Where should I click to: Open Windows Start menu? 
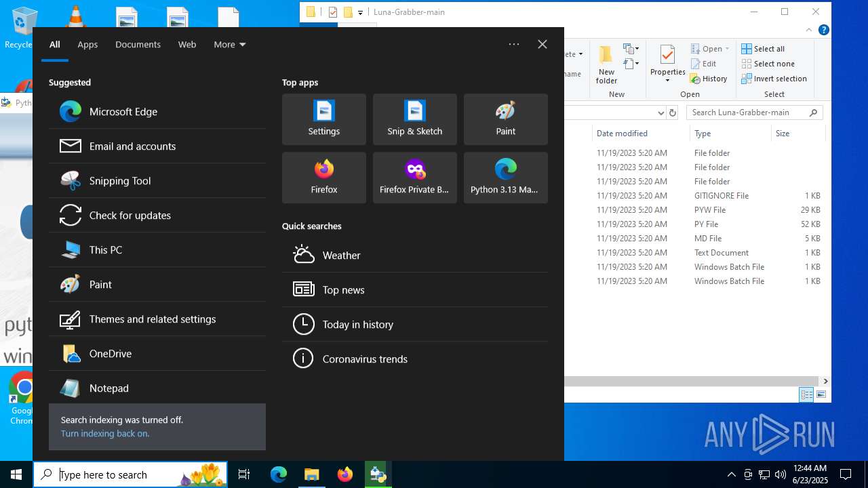16,474
